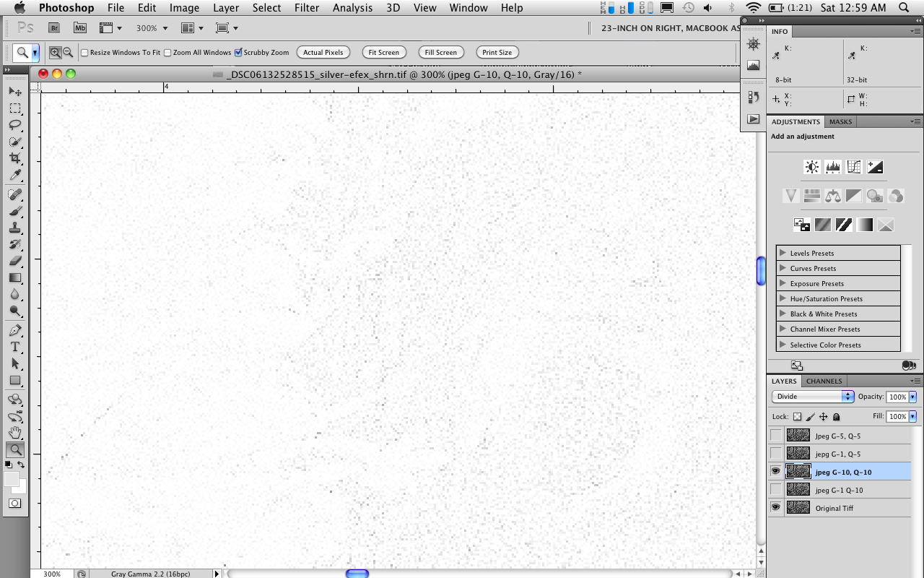Viewport: 924px width, 578px height.
Task: Select the Gradient tool
Action: pos(15,277)
